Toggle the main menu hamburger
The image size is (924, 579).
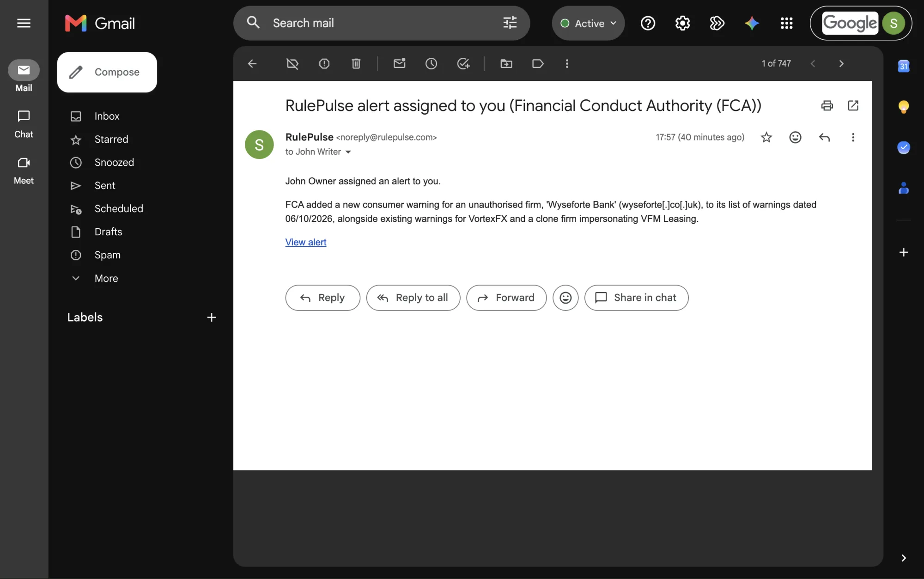[x=24, y=23]
